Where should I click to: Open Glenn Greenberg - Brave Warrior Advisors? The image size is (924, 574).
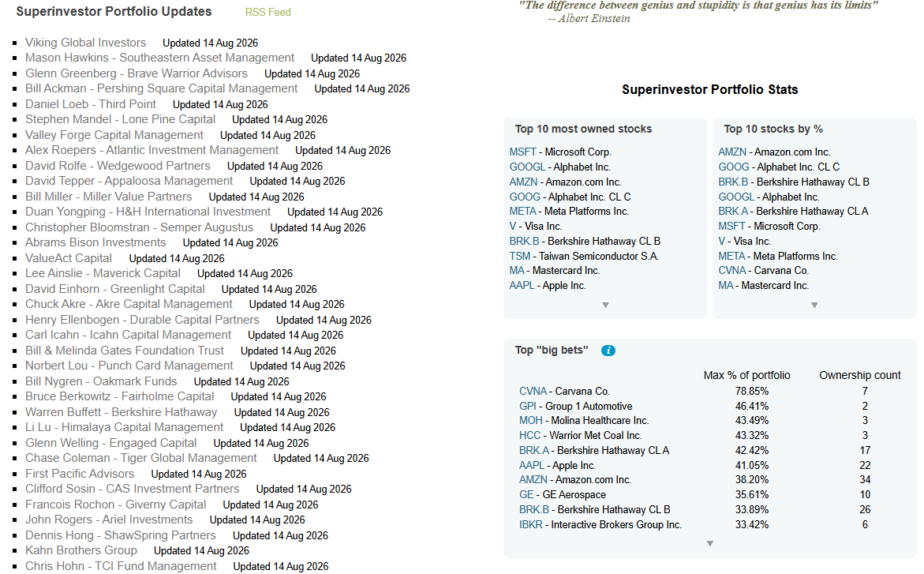pos(137,73)
